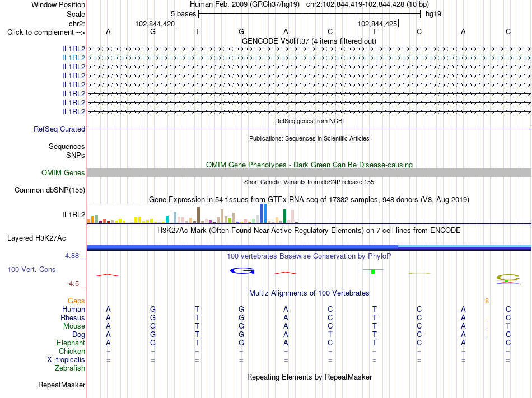
Task: Click the light-blue H3K27Ac signal segment
Action: [x=464, y=246]
